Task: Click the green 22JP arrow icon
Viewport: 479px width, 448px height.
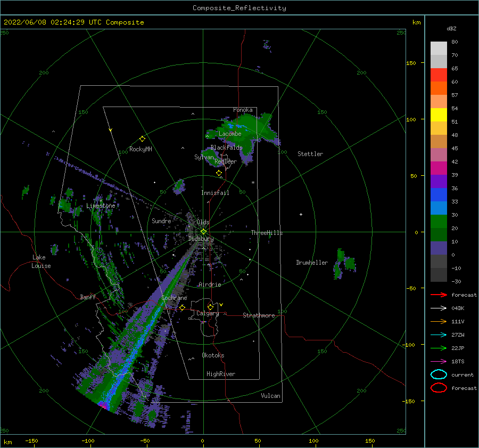Action: coord(439,348)
